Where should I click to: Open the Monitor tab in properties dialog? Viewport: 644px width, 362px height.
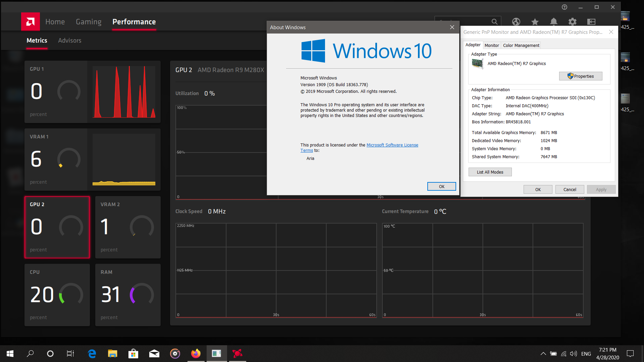click(491, 45)
